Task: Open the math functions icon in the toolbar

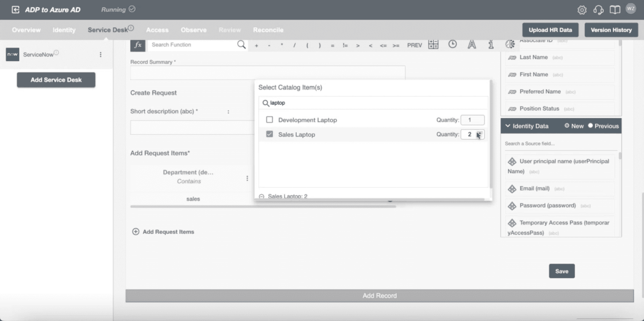Action: (x=433, y=45)
